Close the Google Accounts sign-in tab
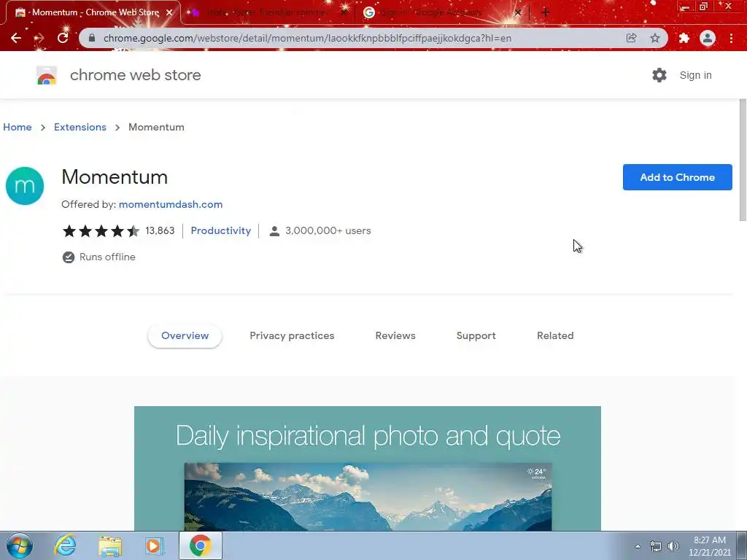Screen dimensions: 747x560 point(518,12)
